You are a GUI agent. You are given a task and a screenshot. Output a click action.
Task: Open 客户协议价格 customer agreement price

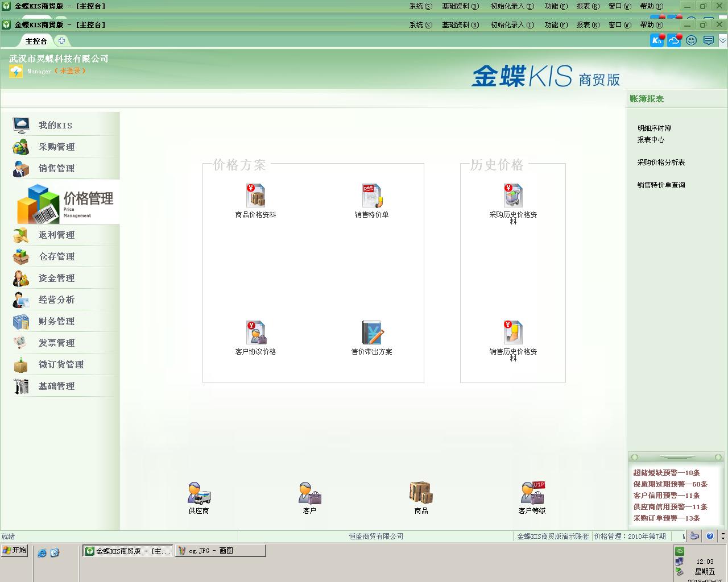coord(255,338)
